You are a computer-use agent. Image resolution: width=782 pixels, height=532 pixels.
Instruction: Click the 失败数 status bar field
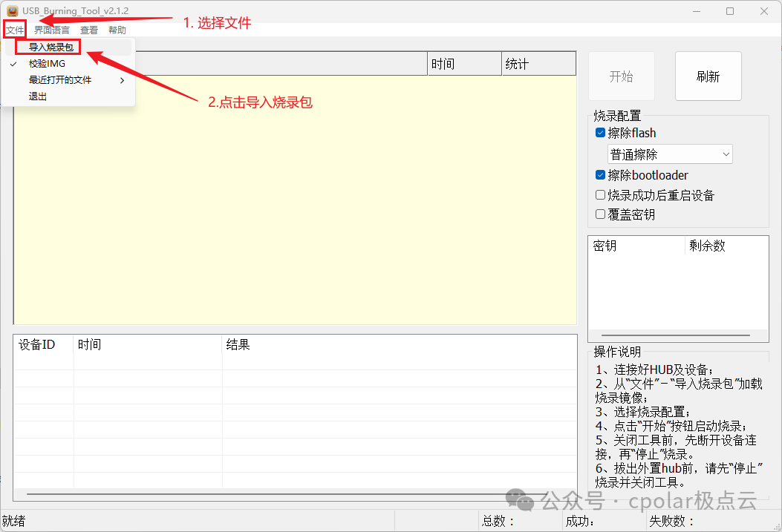click(x=711, y=521)
